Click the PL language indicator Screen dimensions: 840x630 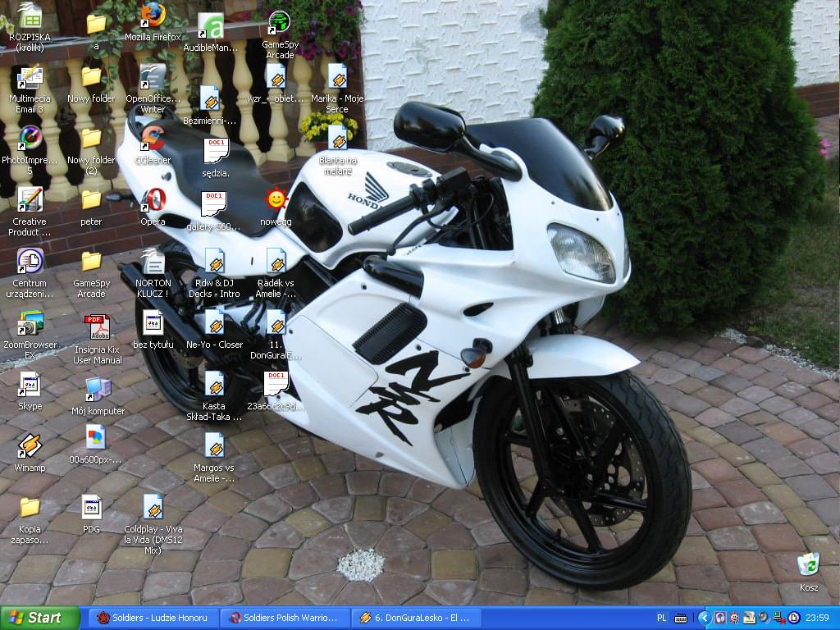tap(662, 619)
